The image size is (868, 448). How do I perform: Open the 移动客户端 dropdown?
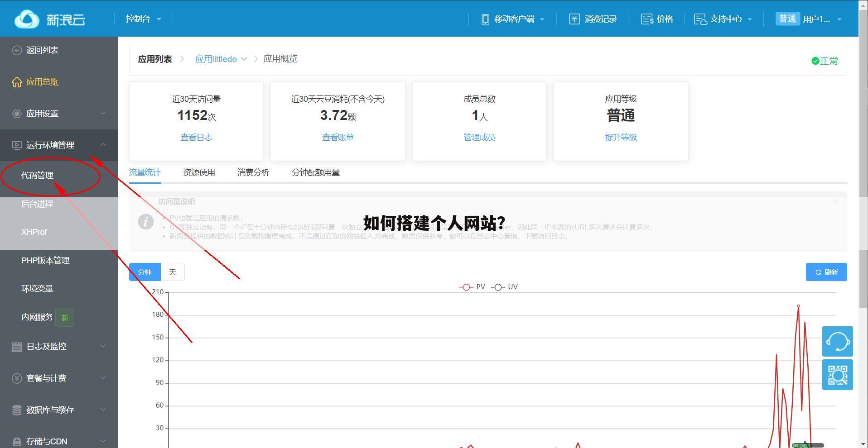pyautogui.click(x=513, y=19)
